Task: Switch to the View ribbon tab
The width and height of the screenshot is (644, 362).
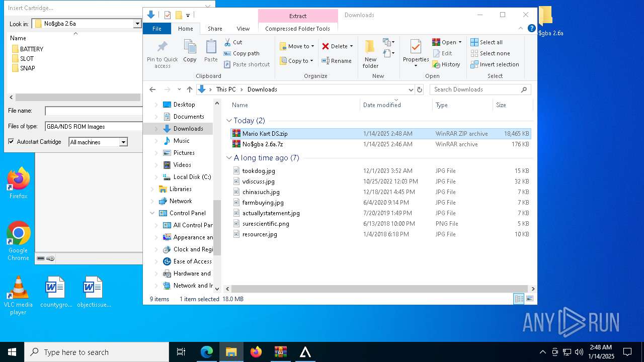Action: coord(243,29)
